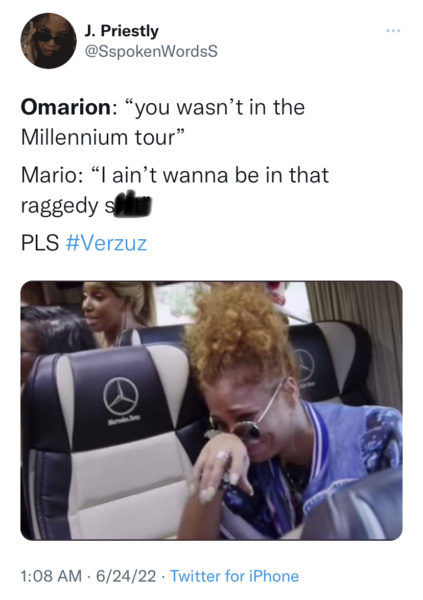This screenshot has width=423, height=600.
Task: Click the 1:08 AM timestamp
Action: [x=51, y=576]
